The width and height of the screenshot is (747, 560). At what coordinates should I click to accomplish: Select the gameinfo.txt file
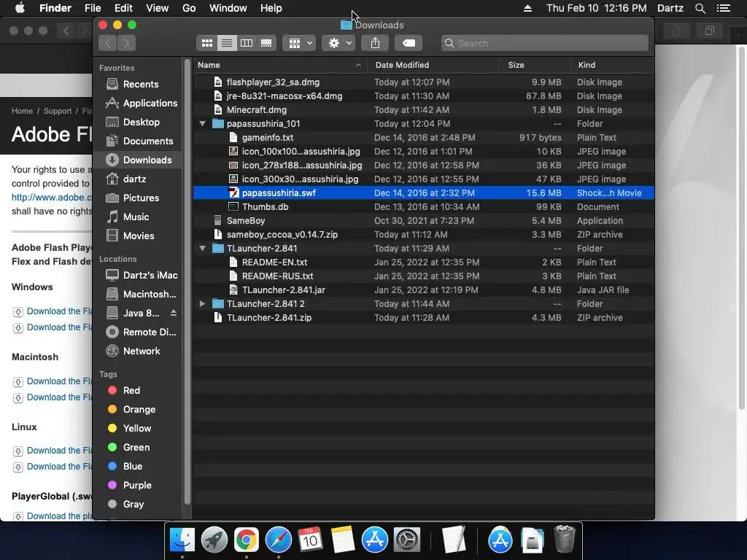[424, 138]
